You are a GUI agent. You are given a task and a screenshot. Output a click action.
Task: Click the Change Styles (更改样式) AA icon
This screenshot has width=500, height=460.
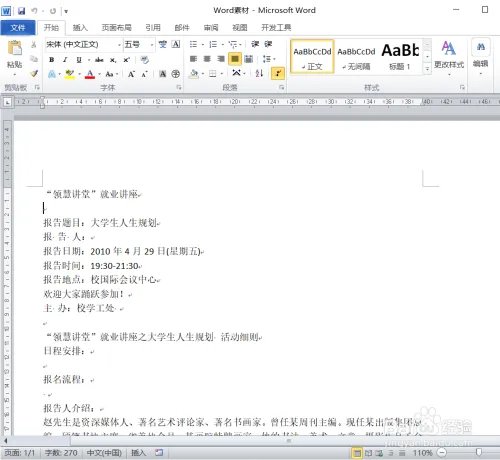tap(449, 48)
